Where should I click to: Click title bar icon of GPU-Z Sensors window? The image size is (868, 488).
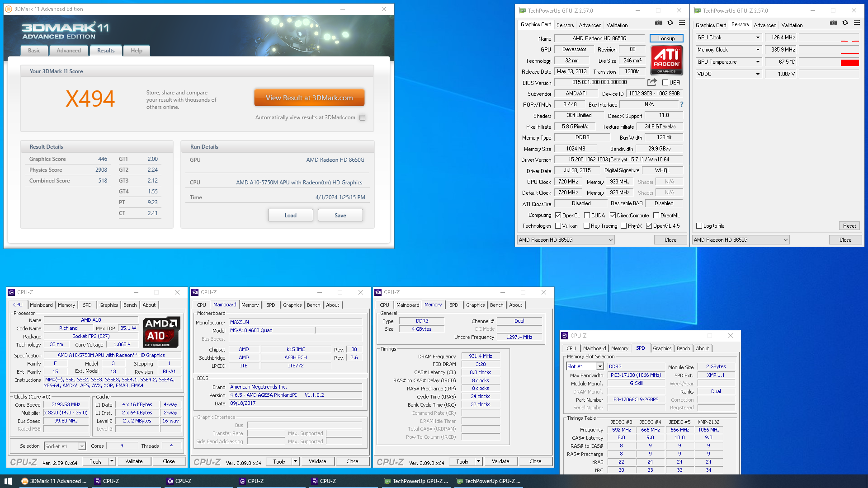698,11
